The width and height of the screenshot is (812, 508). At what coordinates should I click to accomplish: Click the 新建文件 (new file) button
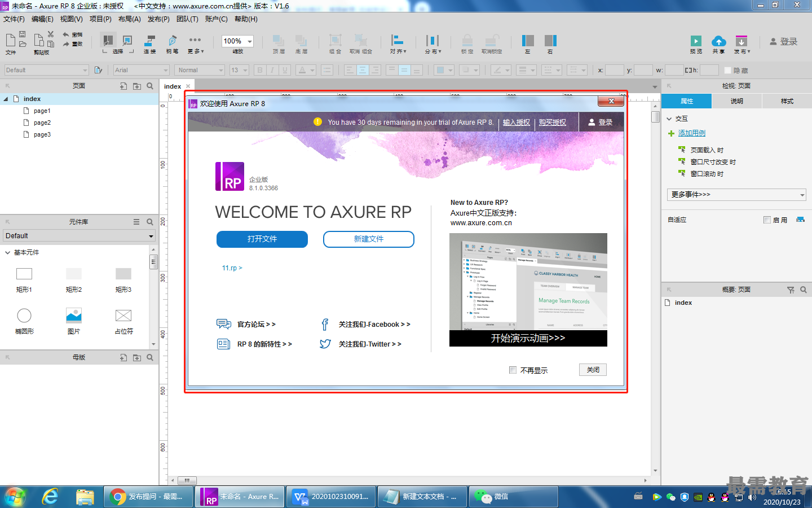coord(369,239)
